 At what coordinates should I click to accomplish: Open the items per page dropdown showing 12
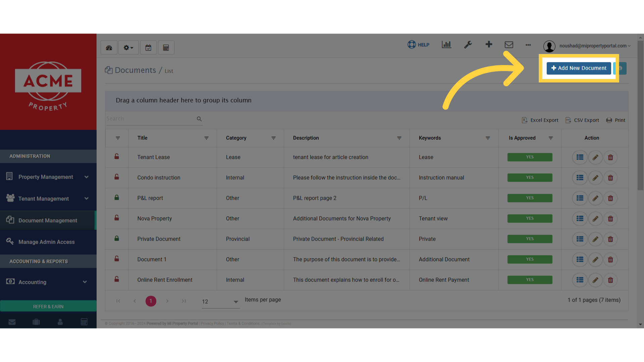[x=220, y=302]
